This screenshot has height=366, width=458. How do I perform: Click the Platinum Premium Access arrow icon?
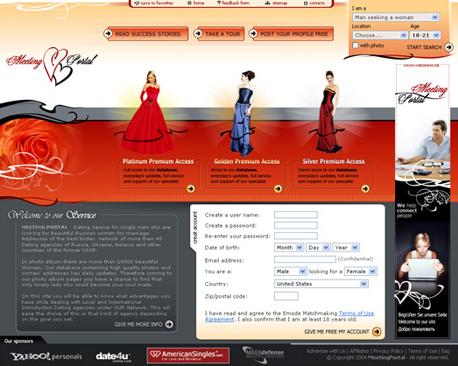[x=191, y=189]
